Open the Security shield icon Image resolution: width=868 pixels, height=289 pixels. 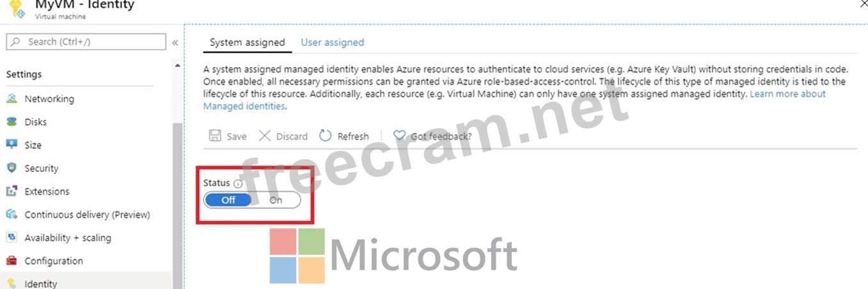(12, 168)
